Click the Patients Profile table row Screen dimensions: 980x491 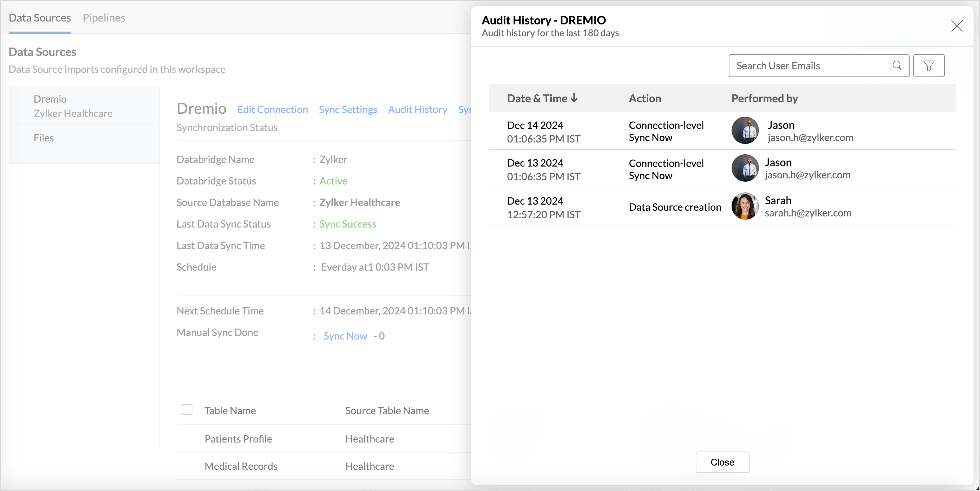pos(238,439)
